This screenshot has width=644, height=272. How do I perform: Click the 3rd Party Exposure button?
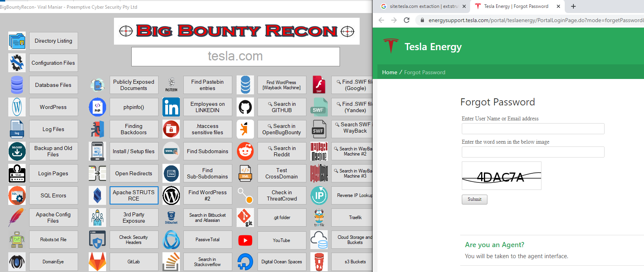[x=134, y=218]
